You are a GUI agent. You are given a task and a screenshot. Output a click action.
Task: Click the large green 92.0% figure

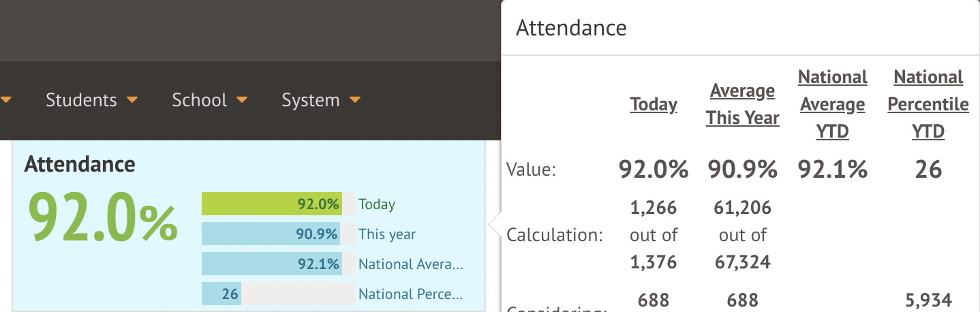[x=102, y=218]
